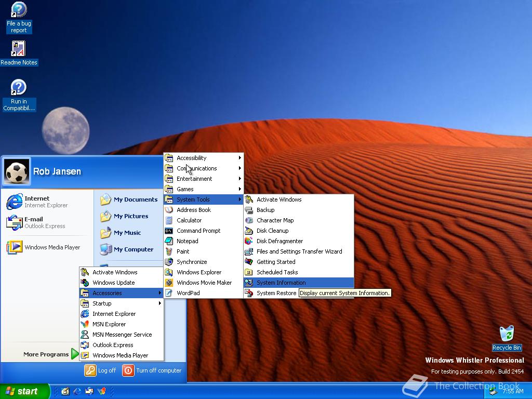Select System Information menu item

(299, 283)
